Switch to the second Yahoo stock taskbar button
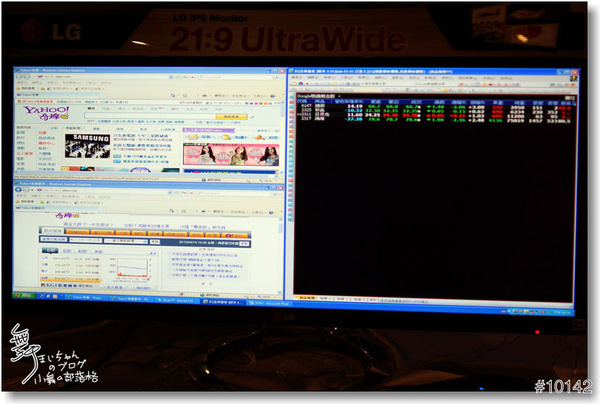Viewport: 600px width, 404px height. click(x=132, y=299)
